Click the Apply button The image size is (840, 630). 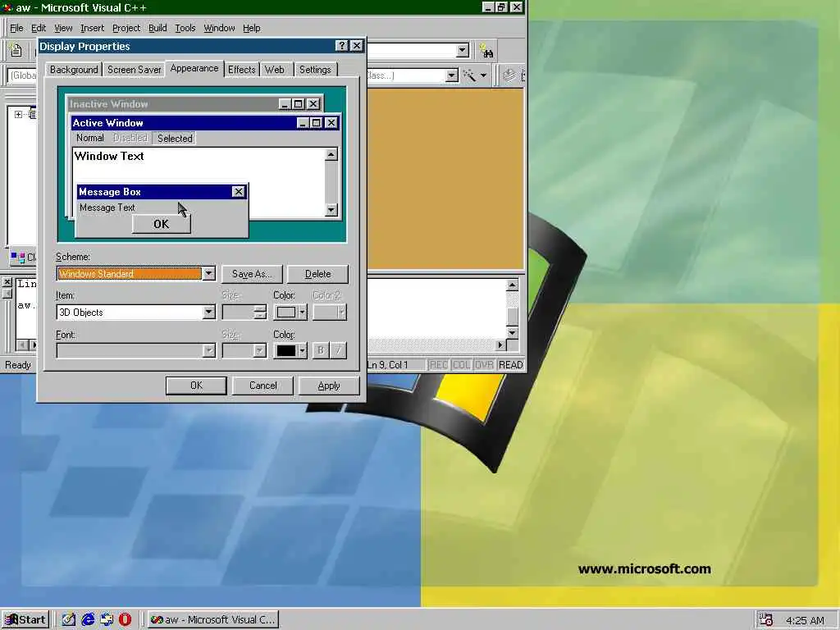(x=328, y=386)
